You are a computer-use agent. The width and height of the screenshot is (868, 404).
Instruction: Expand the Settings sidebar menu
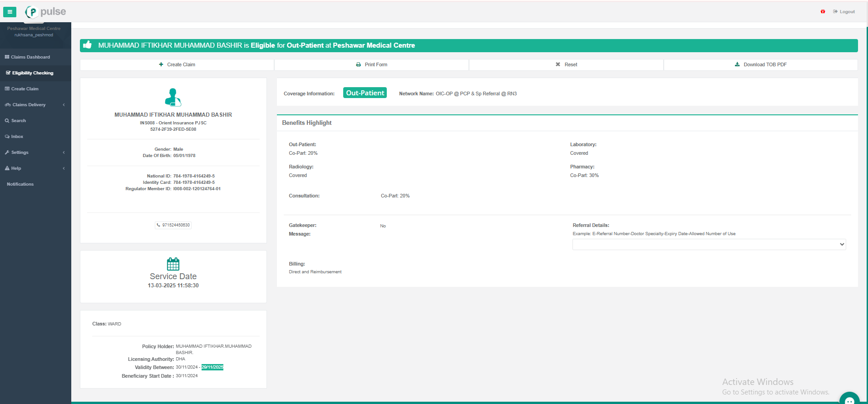click(x=35, y=153)
